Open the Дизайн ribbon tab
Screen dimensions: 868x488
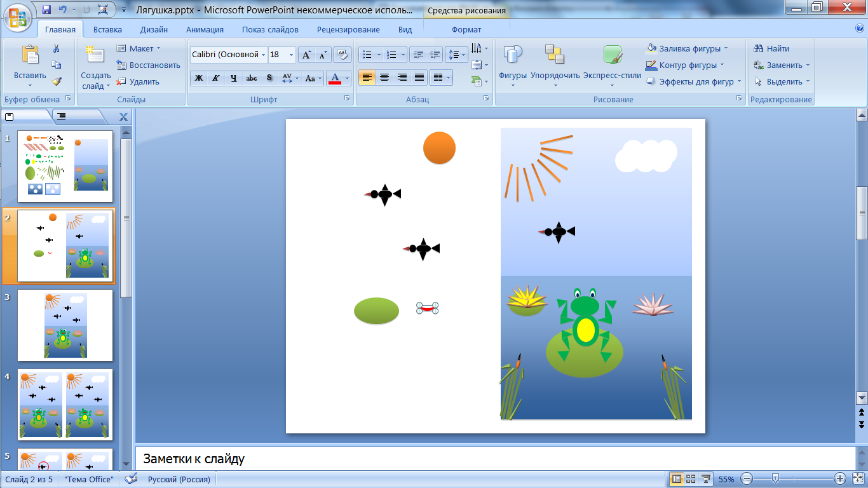point(154,29)
